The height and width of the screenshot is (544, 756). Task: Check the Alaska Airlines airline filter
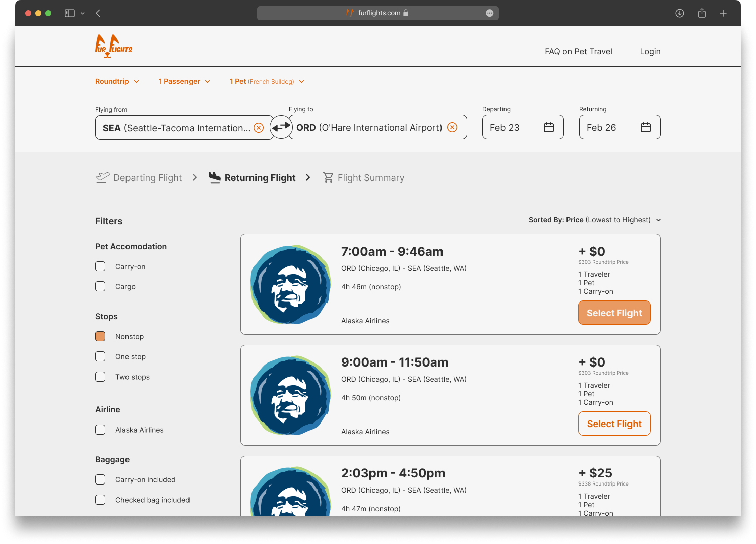click(x=100, y=430)
